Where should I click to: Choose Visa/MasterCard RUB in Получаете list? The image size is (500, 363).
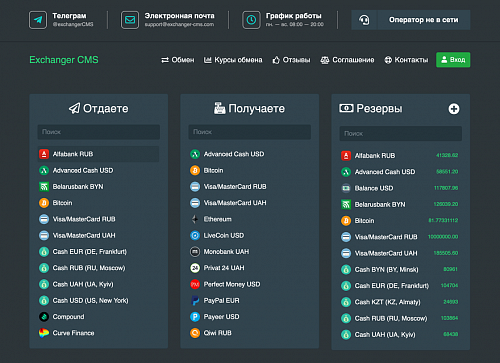250,187
